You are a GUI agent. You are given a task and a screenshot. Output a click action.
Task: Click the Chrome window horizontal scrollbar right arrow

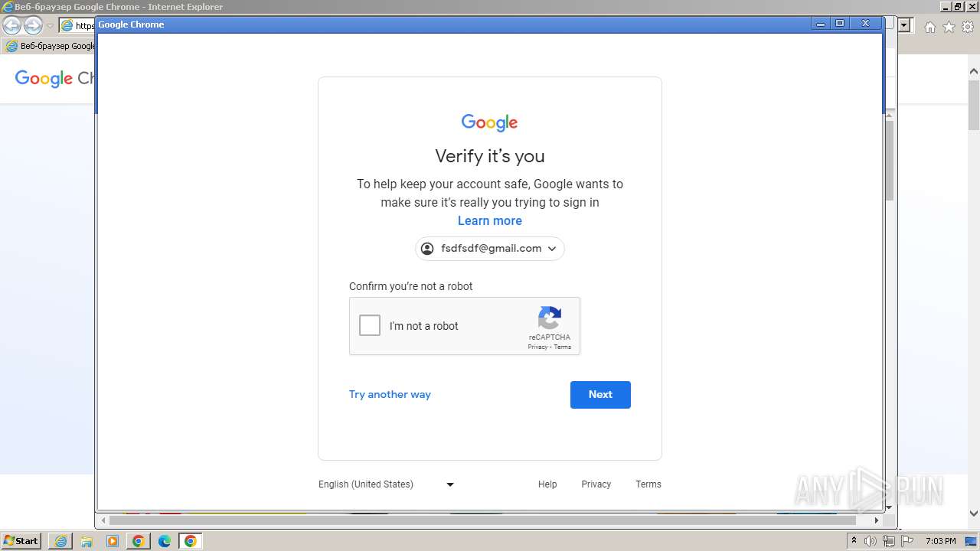[877, 520]
